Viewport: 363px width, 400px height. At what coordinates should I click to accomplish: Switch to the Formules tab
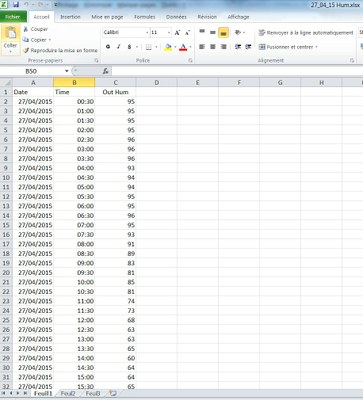pos(145,17)
